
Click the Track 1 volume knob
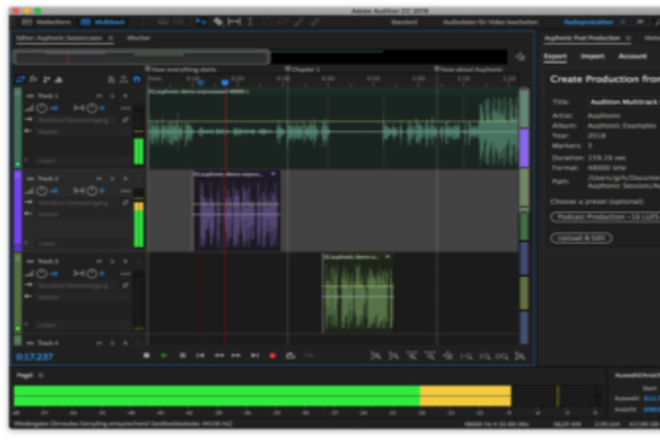(41, 108)
